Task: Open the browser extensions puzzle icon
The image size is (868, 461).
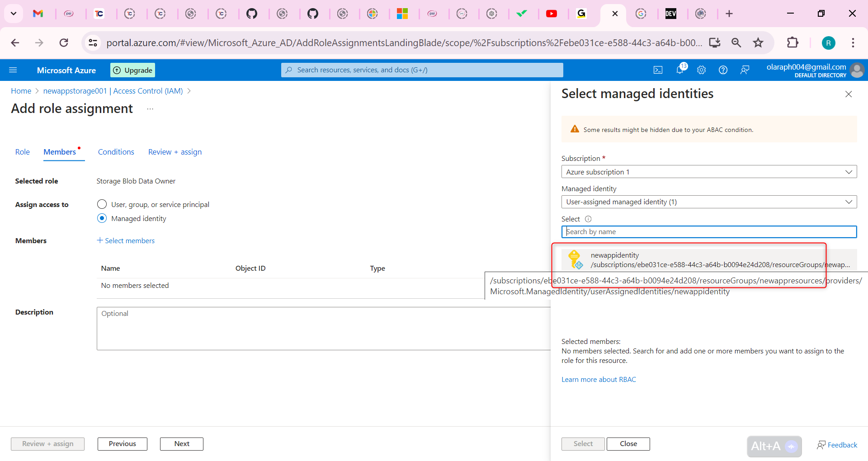Action: [793, 42]
